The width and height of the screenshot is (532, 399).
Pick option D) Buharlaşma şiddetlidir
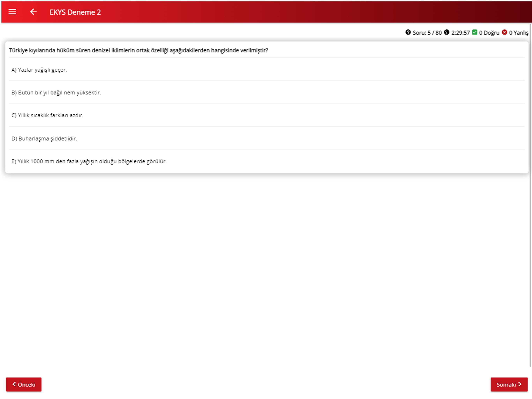click(x=266, y=139)
